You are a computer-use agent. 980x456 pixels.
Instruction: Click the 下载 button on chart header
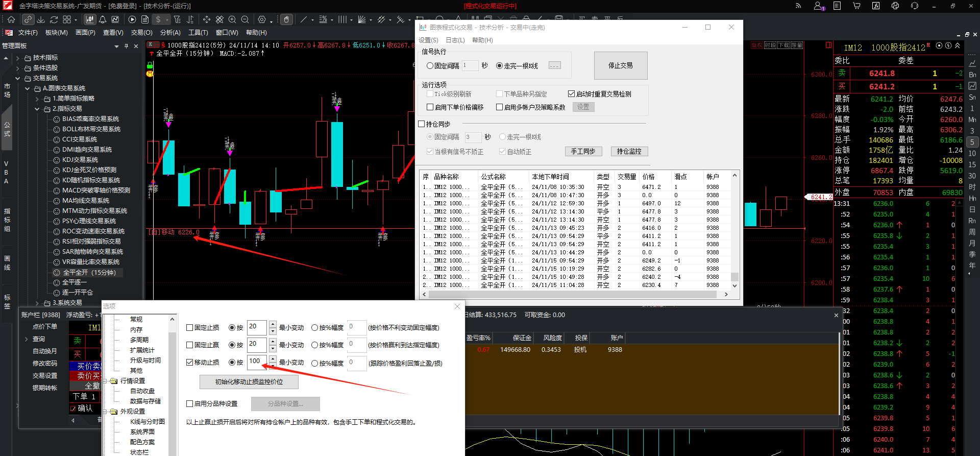[783, 45]
